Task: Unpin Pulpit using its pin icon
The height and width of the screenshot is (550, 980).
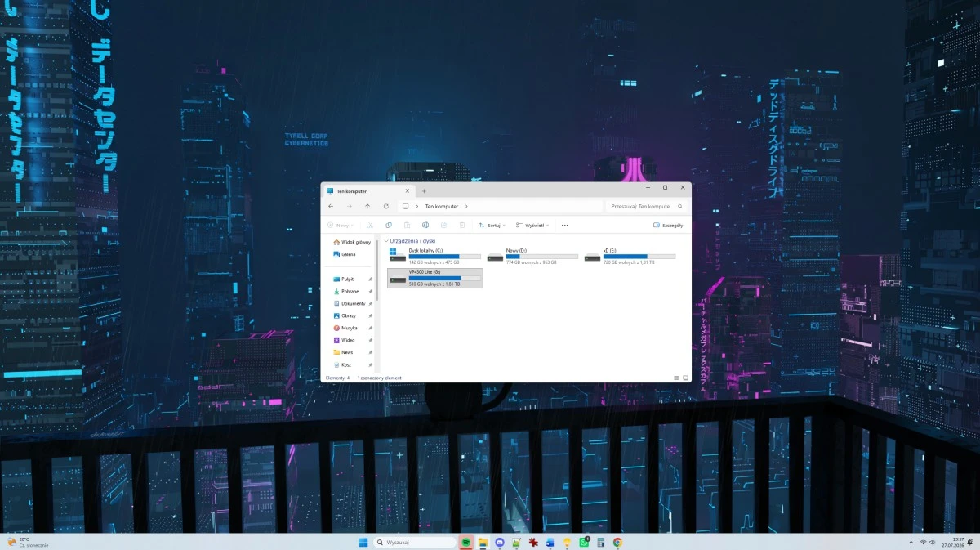Action: coord(371,279)
